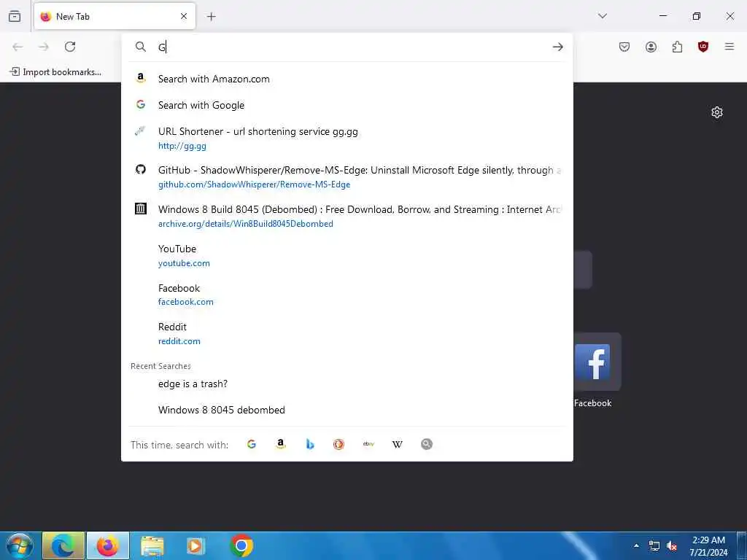This screenshot has height=560, width=747.
Task: Show hidden tray icons arrow
Action: (636, 545)
